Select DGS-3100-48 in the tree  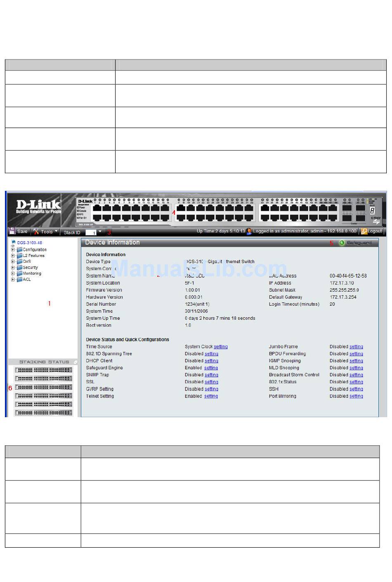[x=30, y=243]
